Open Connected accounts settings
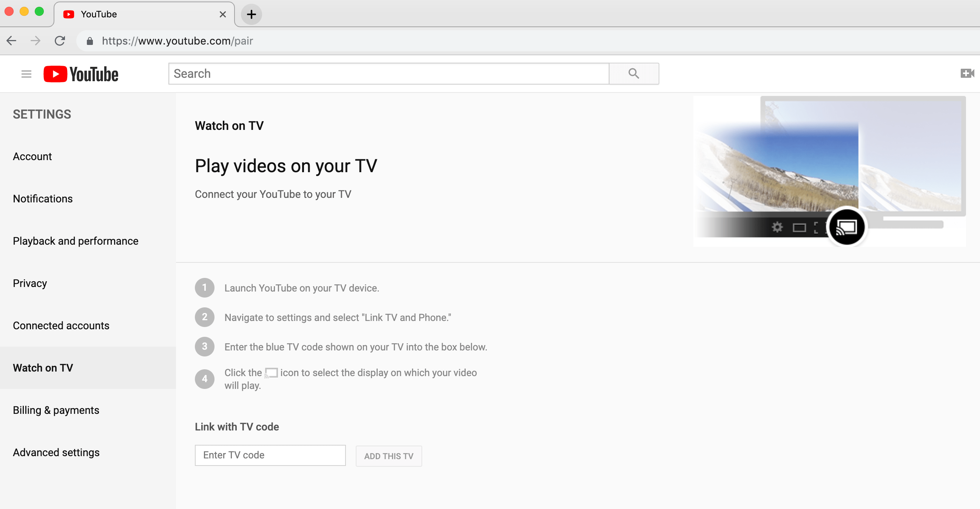The height and width of the screenshot is (509, 980). (x=61, y=325)
